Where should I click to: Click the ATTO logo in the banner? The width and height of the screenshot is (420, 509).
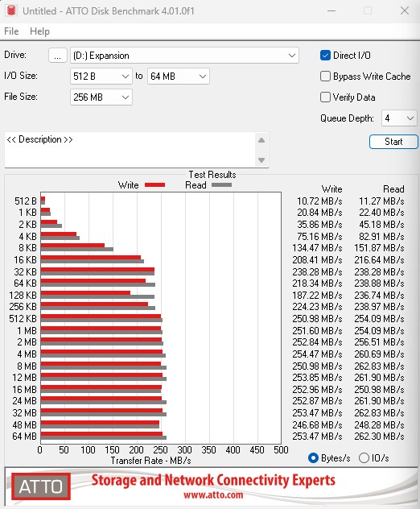point(41,486)
